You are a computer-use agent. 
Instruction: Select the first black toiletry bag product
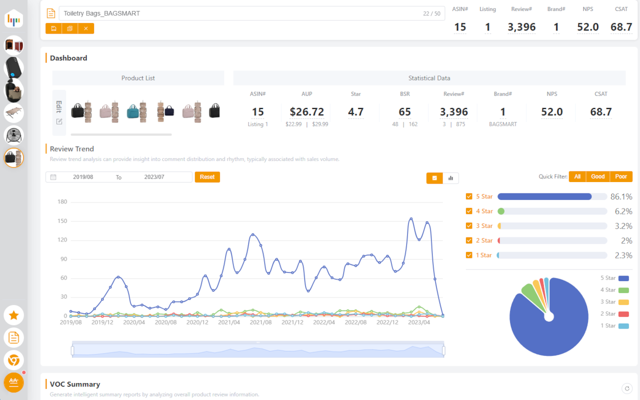click(82, 111)
